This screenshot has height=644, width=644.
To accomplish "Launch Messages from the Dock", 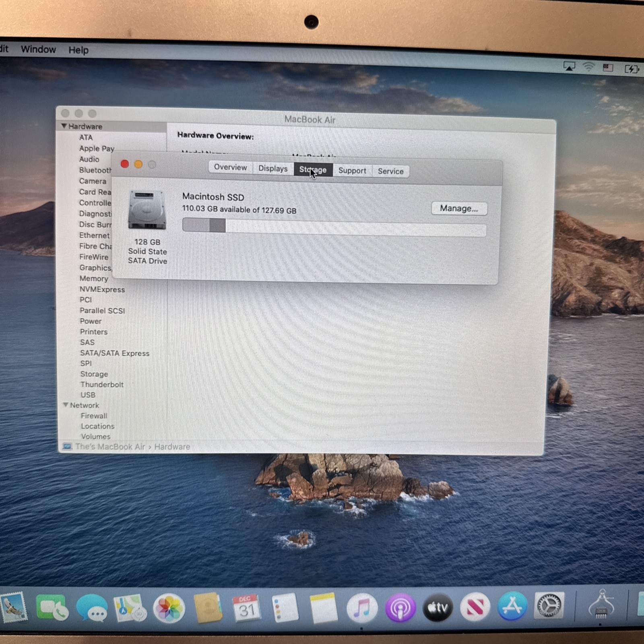I will tap(92, 608).
